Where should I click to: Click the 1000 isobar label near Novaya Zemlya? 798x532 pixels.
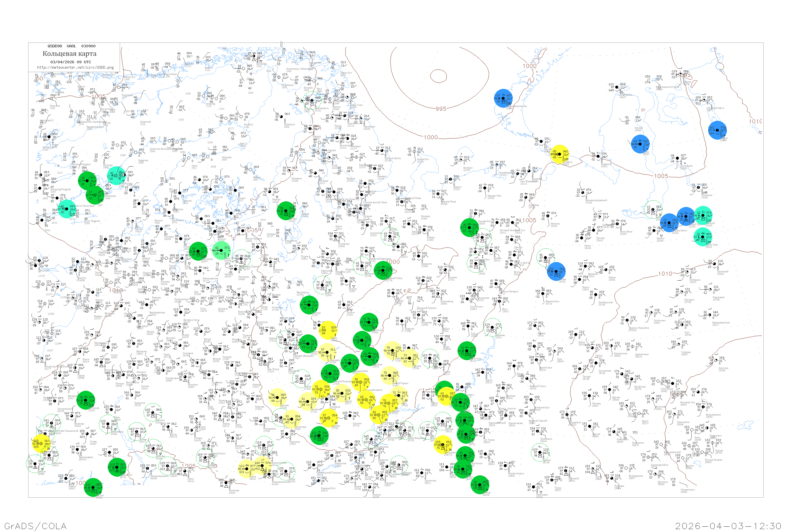click(529, 66)
